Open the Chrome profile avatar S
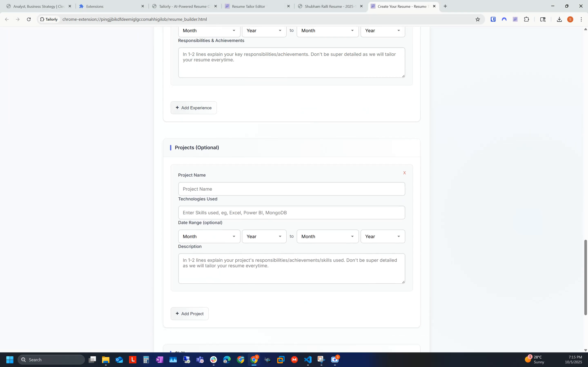 570,19
